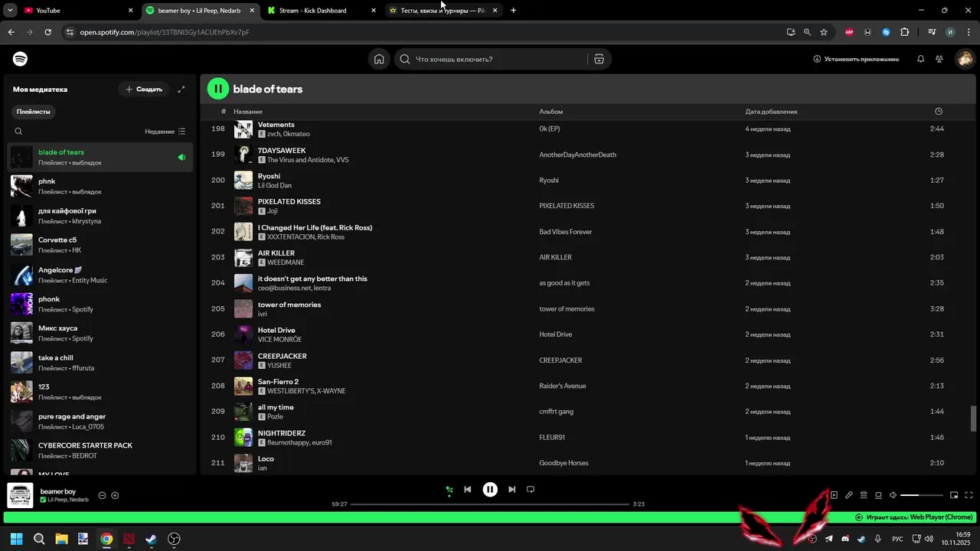
Task: Bookmark this page with the star icon
Action: 824,32
